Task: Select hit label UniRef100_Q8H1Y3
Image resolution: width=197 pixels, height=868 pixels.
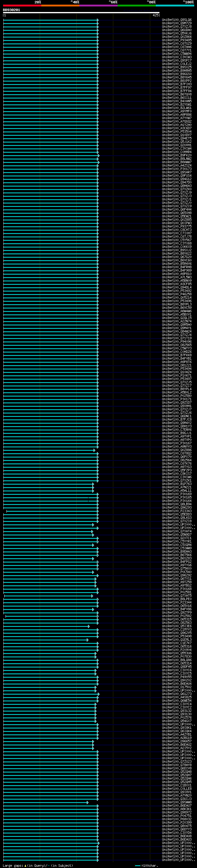Action: coord(177,426)
